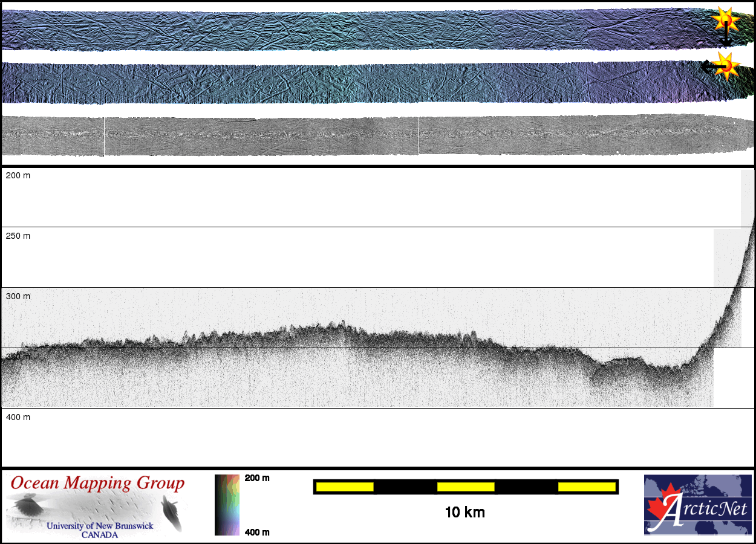Screen dimensions: 756x544
Task: Click the 250 m depth axis label
Action: pyautogui.click(x=18, y=236)
